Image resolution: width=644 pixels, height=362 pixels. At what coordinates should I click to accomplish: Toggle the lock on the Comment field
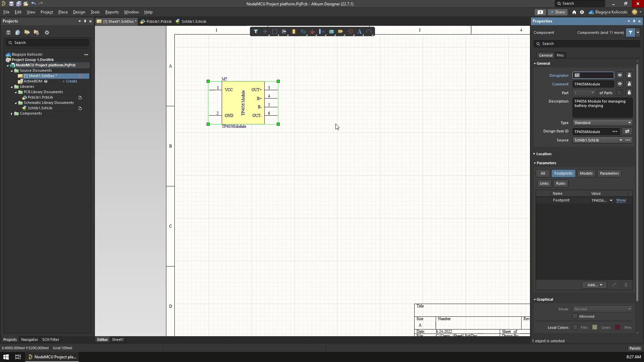tap(630, 84)
